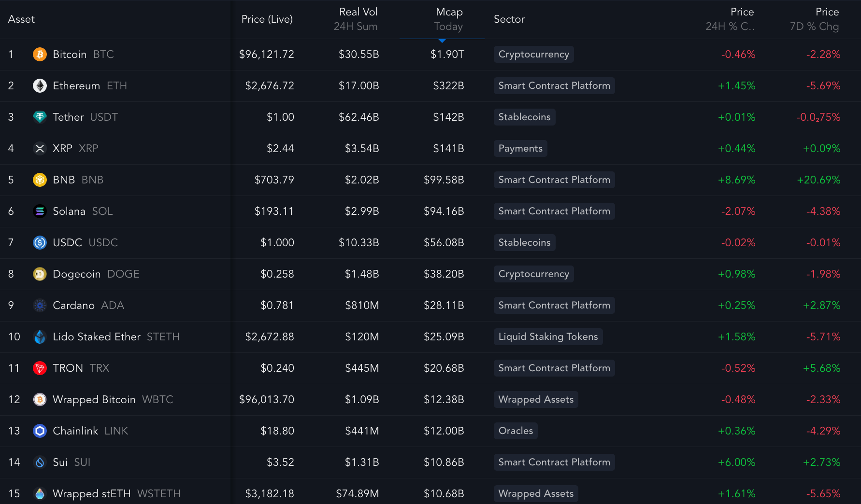Click the Solana logo icon
The image size is (861, 504).
(40, 211)
